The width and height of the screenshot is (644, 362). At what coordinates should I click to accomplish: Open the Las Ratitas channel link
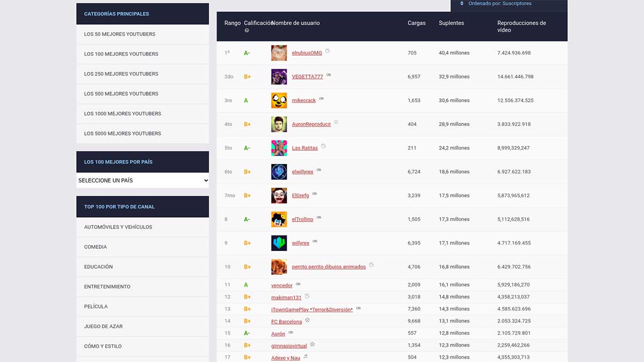305,148
